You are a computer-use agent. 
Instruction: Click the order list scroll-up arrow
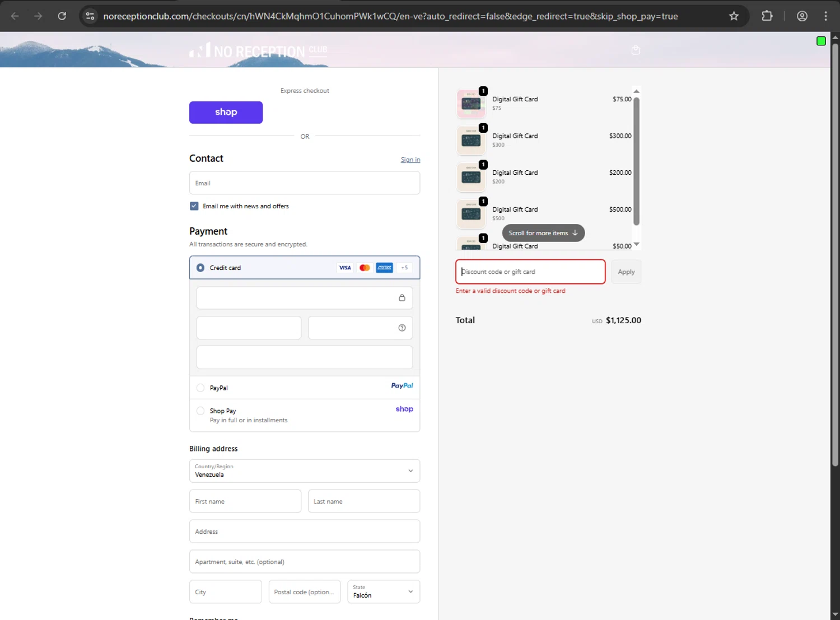coord(636,91)
